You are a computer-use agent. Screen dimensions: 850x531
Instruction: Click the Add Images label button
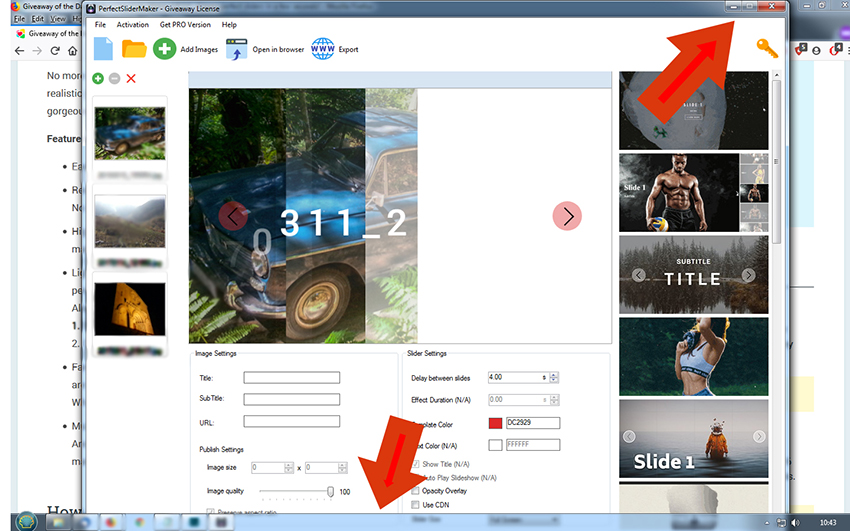coord(199,49)
